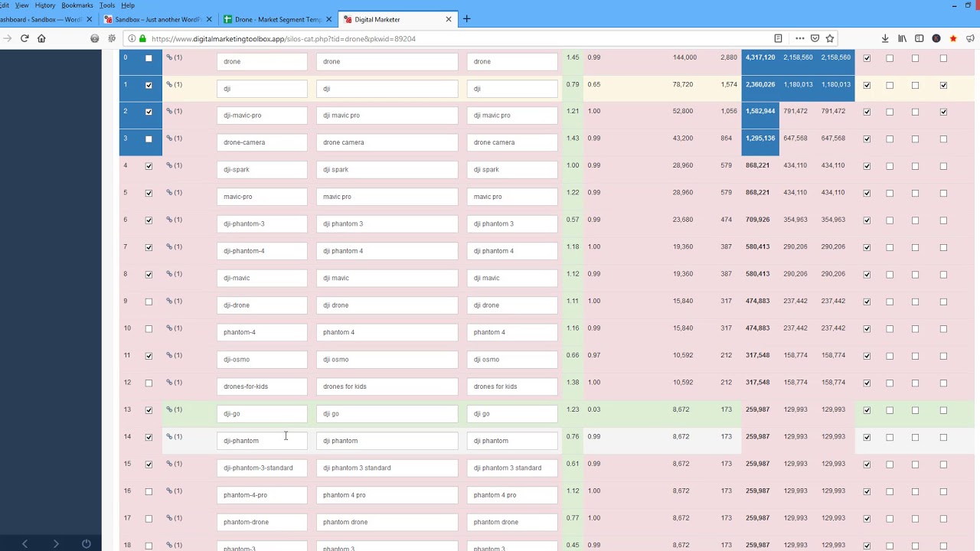This screenshot has width=980, height=551.
Task: Close the Drone - Market Segment tab
Action: click(328, 19)
